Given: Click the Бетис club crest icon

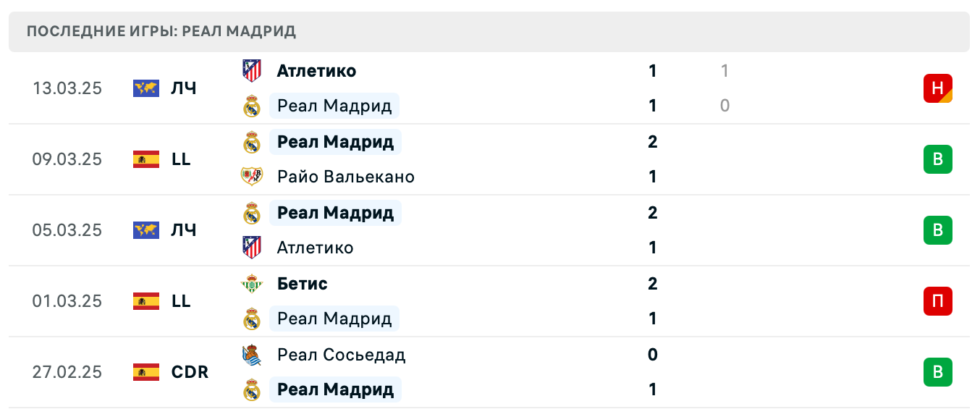Looking at the screenshot, I should [x=252, y=284].
